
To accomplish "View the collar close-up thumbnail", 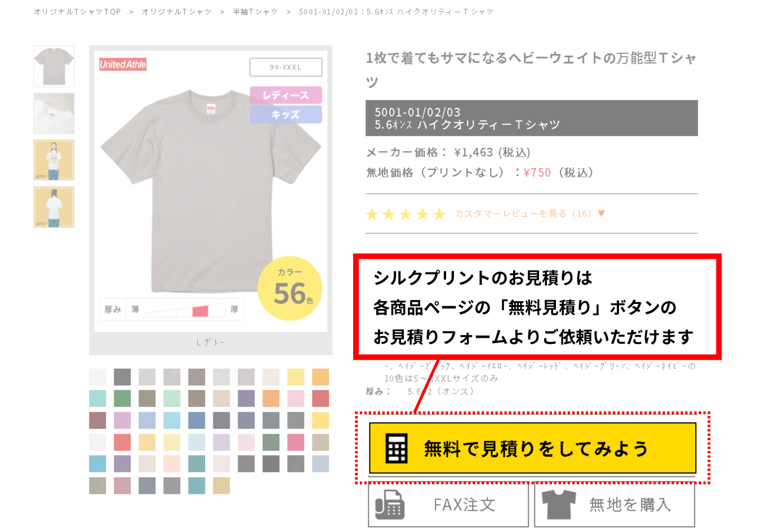I will point(54,113).
